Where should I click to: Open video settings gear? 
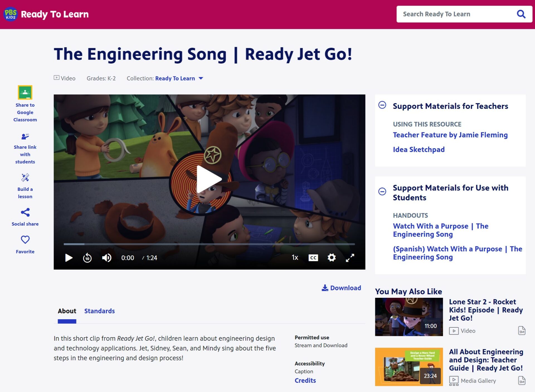tap(332, 257)
